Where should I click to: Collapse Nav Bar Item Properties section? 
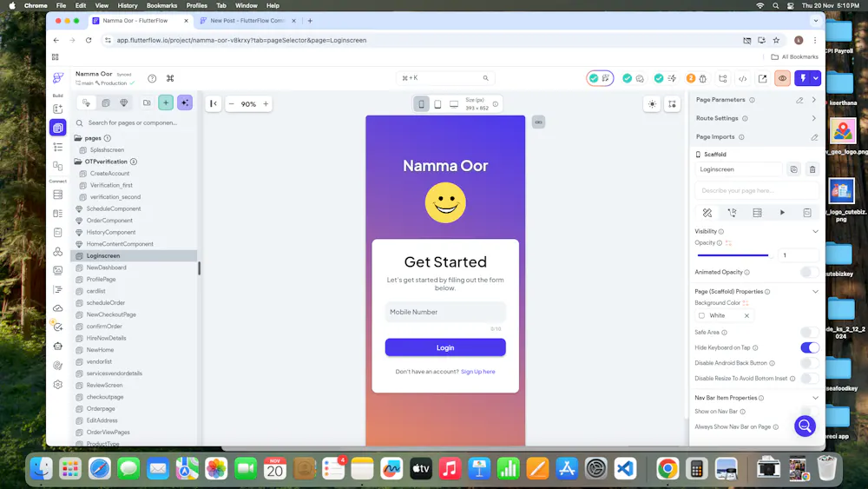click(x=815, y=398)
